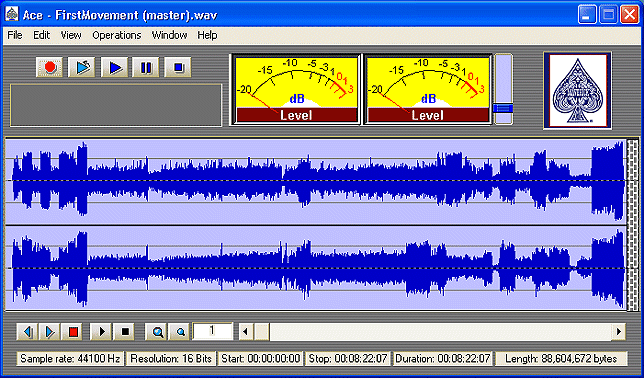Click the right channel dB Level meter
The width and height of the screenshot is (644, 378).
(427, 89)
